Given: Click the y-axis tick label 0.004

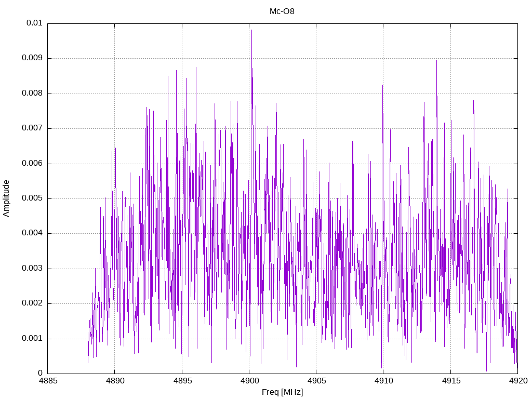Looking at the screenshot, I should click(32, 233).
